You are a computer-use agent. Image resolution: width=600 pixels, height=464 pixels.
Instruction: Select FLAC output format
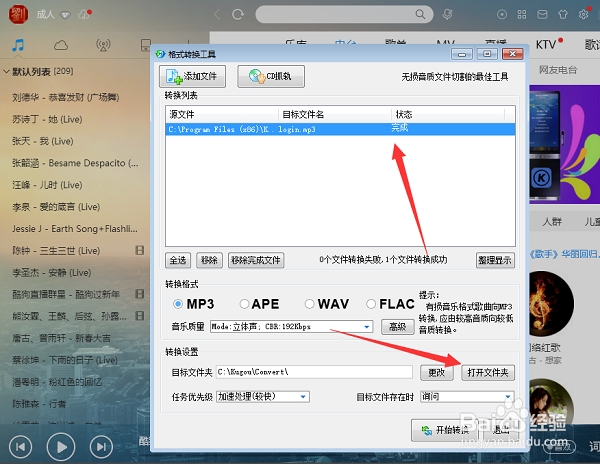pos(370,304)
